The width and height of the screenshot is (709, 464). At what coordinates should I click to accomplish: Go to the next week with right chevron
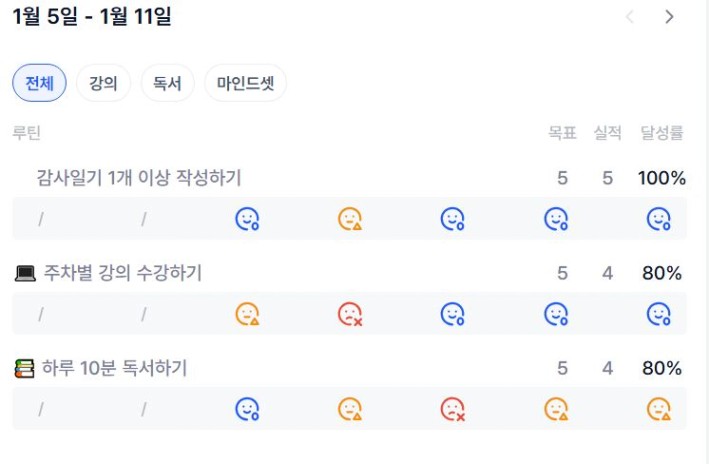click(x=669, y=17)
